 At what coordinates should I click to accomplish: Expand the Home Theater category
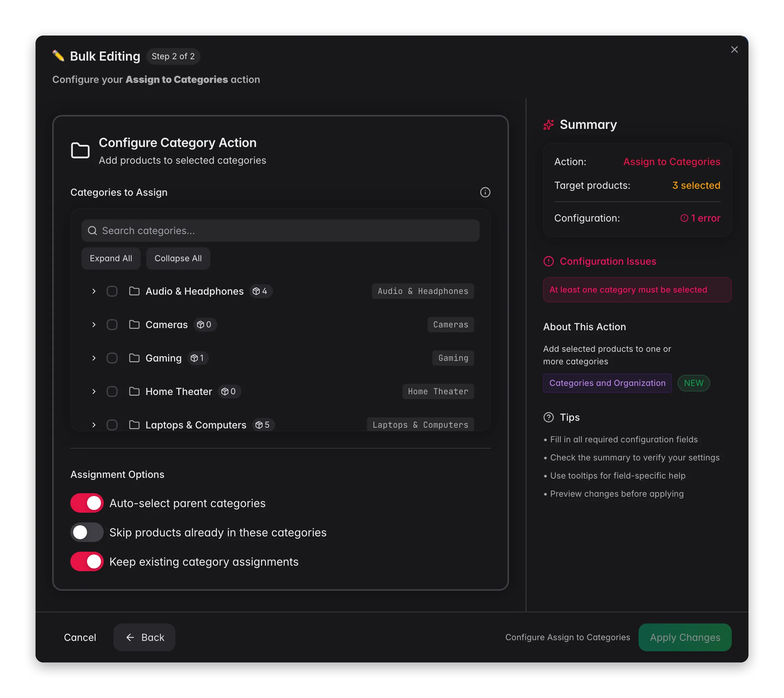pos(94,391)
